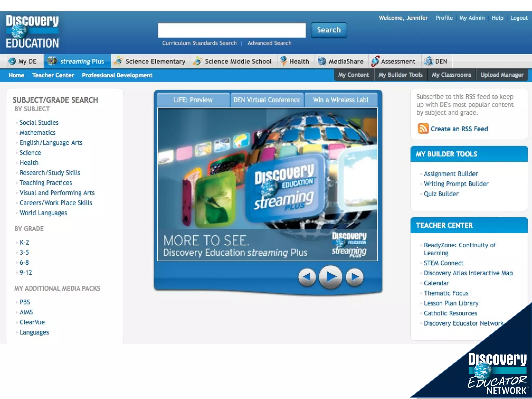
Task: Select the DEN Virtual Conference tab
Action: tap(267, 100)
